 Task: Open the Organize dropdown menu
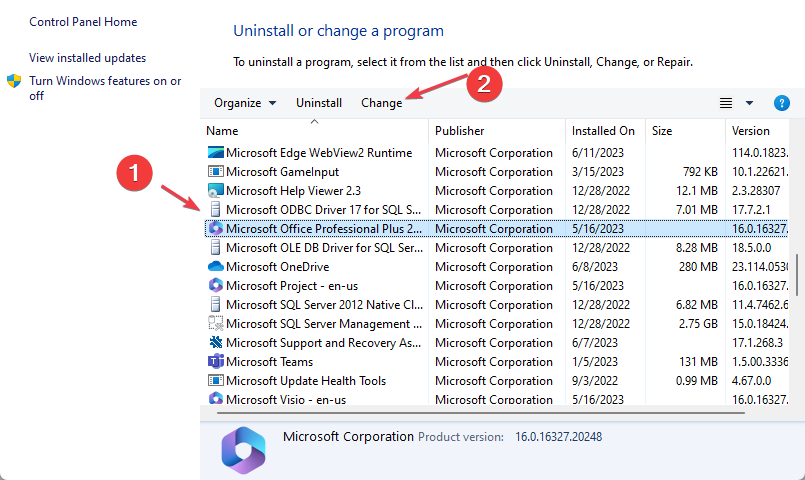coord(245,103)
